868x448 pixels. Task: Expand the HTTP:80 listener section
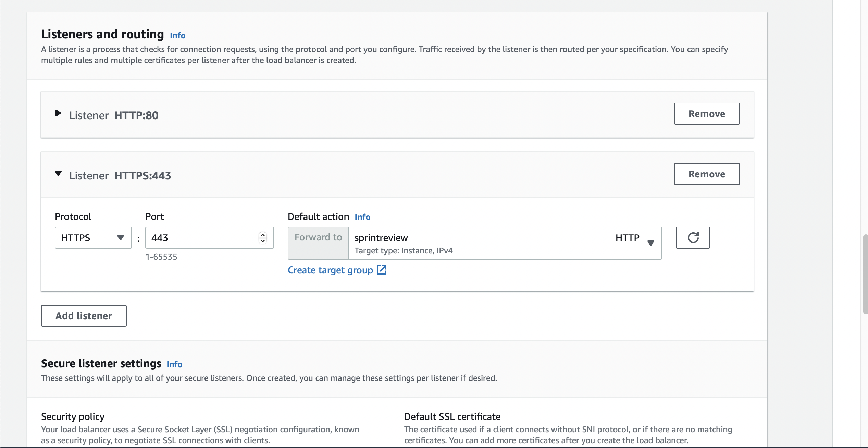[58, 113]
